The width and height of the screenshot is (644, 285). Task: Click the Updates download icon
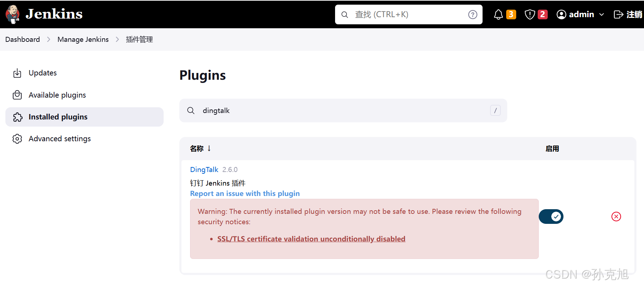click(17, 73)
